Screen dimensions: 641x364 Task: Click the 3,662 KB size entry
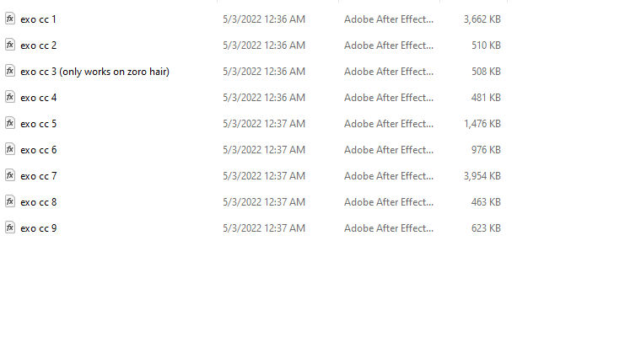[x=482, y=19]
